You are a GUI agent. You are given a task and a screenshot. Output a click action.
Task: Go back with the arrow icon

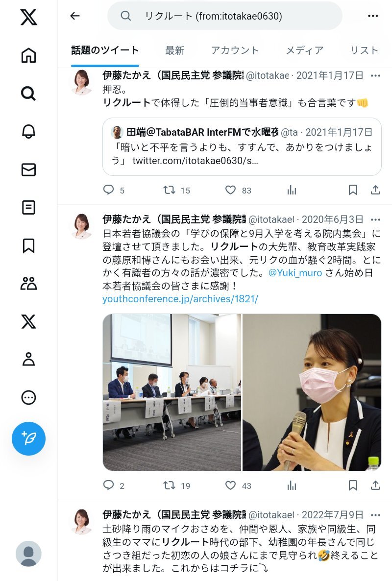click(x=75, y=16)
